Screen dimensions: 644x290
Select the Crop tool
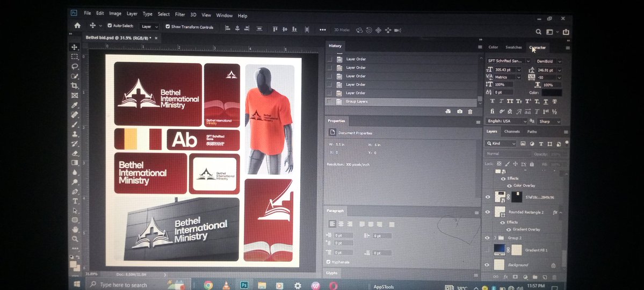pos(74,85)
